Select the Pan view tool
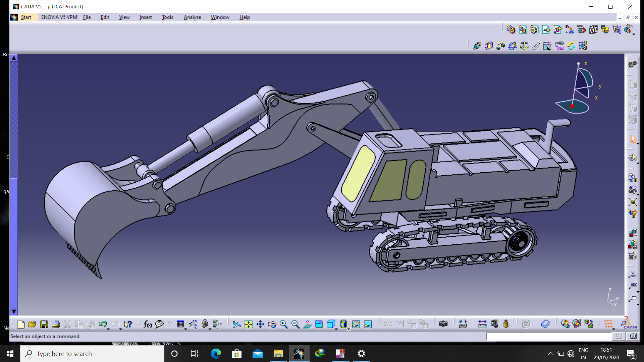This screenshot has height=362, width=644. [x=260, y=324]
